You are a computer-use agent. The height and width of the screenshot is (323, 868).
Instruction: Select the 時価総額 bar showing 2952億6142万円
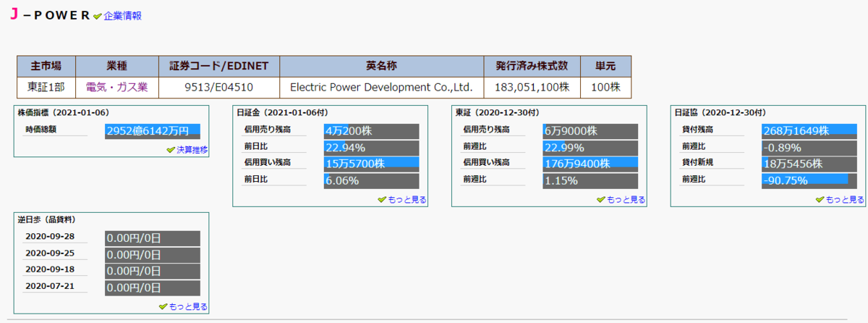tap(153, 131)
